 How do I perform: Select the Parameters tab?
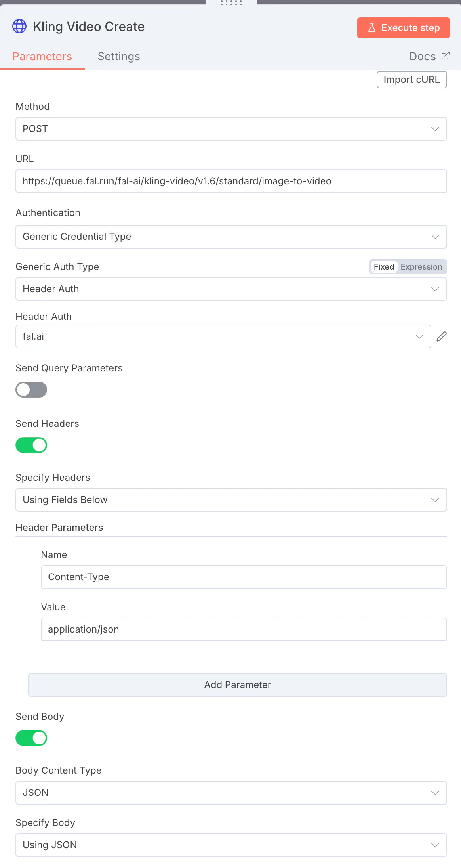42,57
